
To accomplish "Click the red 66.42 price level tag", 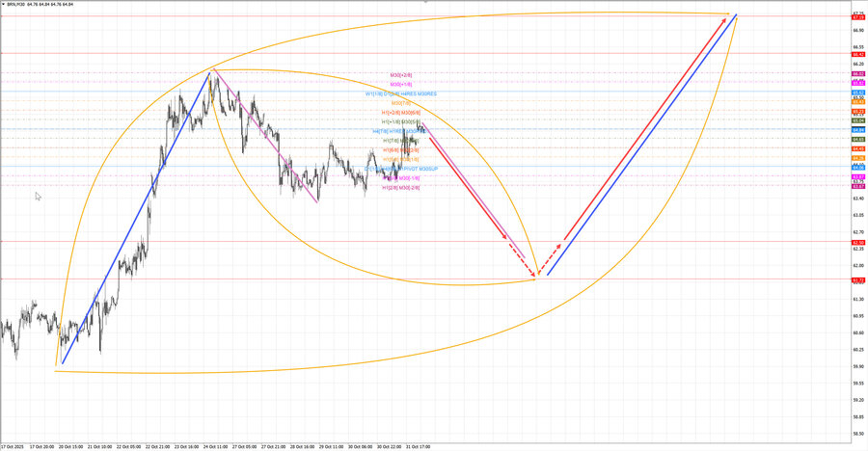I will 858,54.
